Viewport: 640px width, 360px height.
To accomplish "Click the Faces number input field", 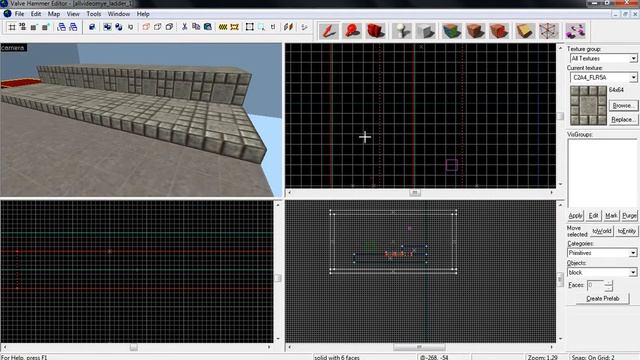I will [595, 285].
